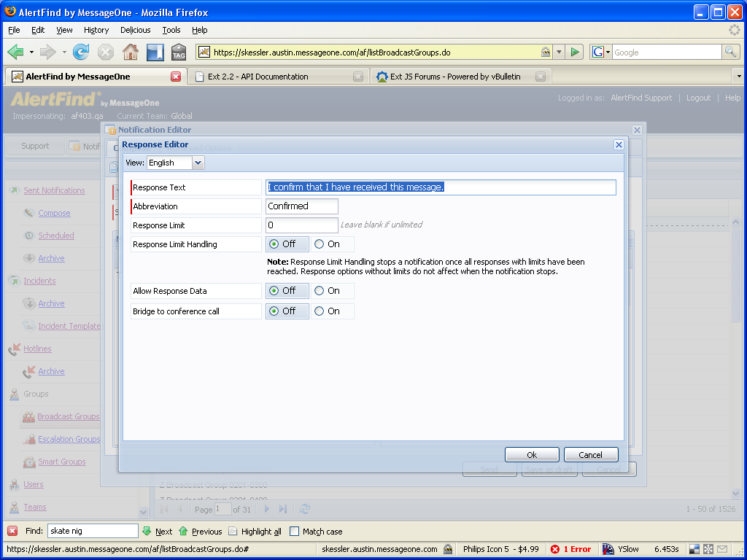Click the Find text field

coord(93,531)
